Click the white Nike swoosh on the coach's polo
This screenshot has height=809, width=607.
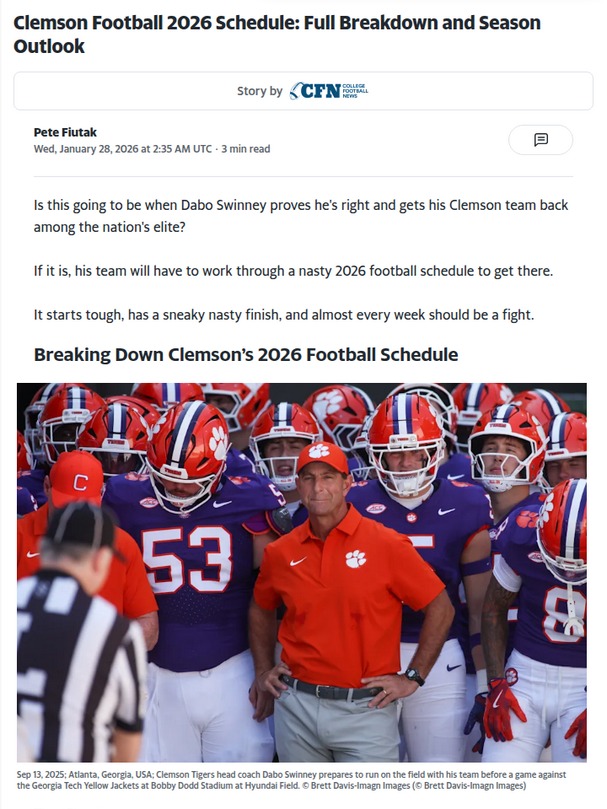point(298,562)
